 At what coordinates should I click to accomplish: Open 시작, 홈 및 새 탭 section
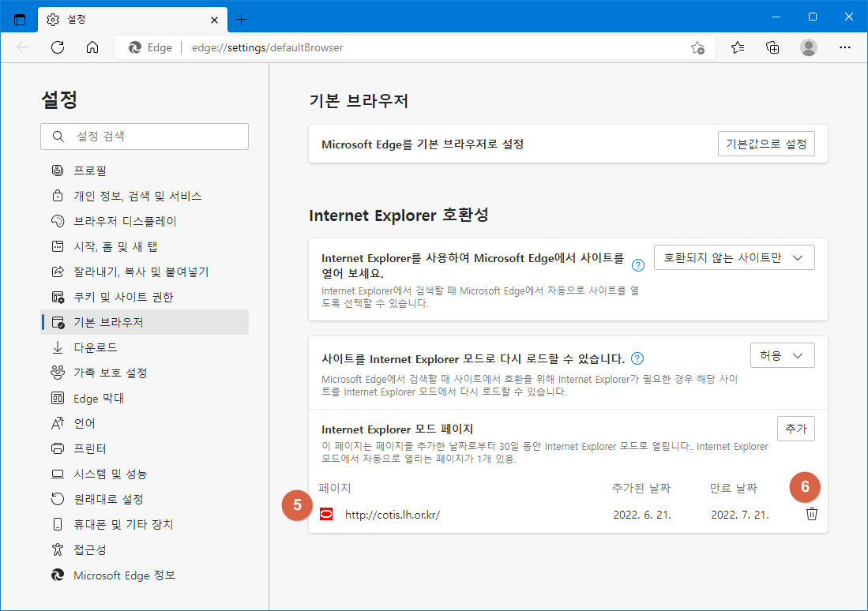(145, 246)
